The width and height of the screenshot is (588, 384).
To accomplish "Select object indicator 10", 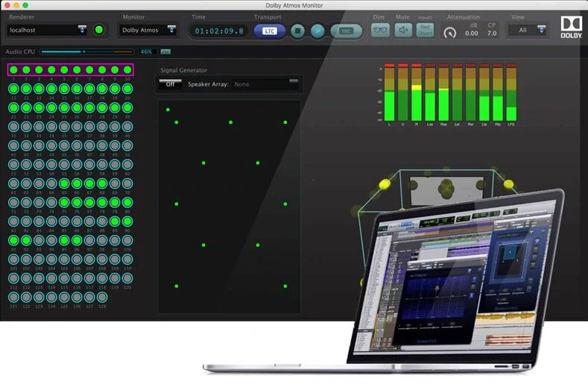I will click(127, 70).
